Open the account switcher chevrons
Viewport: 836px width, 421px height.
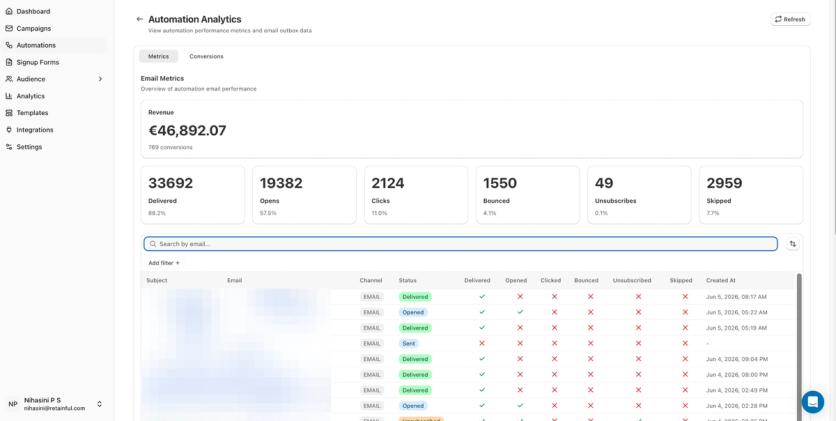pos(99,404)
